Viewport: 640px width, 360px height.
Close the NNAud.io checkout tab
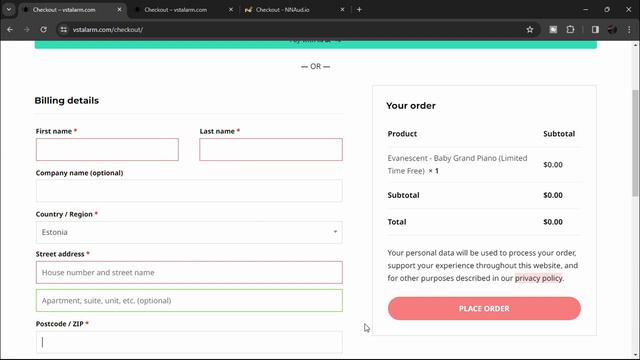(342, 9)
